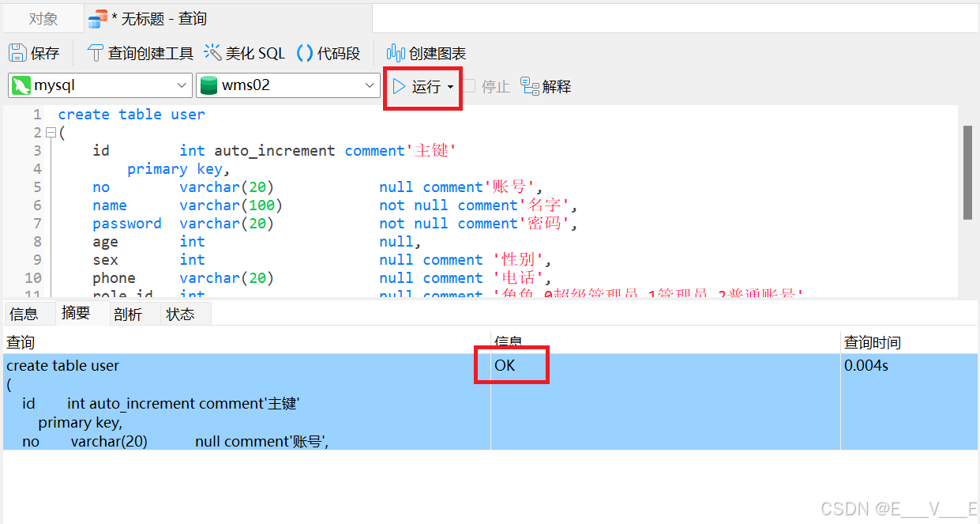Click the 'sex' column definition line
Screen dimensions: 980x524
click(321, 260)
